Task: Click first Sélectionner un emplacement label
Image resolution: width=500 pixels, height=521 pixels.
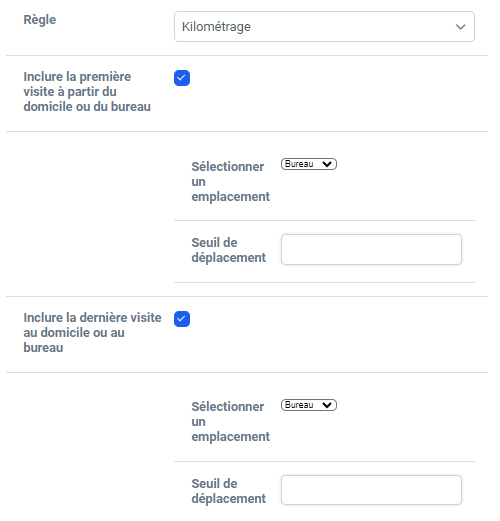Action: point(230,182)
